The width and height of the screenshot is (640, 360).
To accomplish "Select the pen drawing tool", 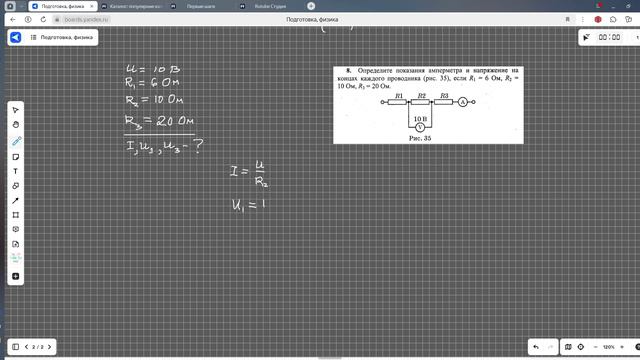I will coord(16,142).
